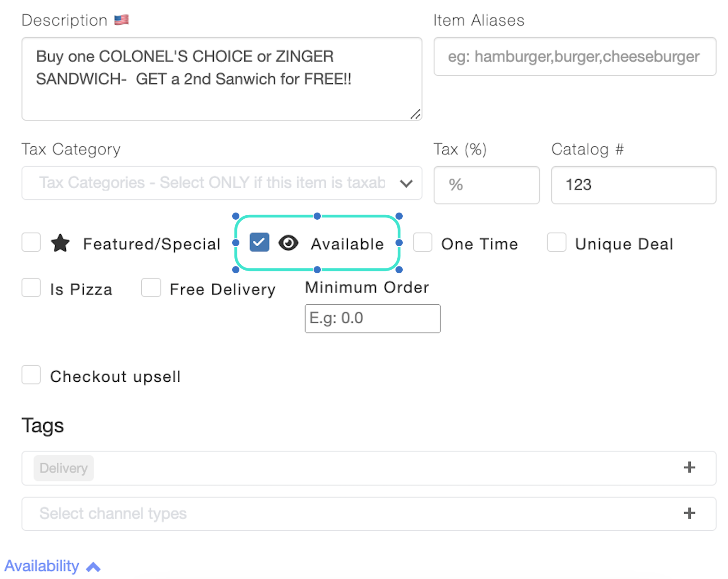Click into the Item Aliases field

(x=575, y=57)
